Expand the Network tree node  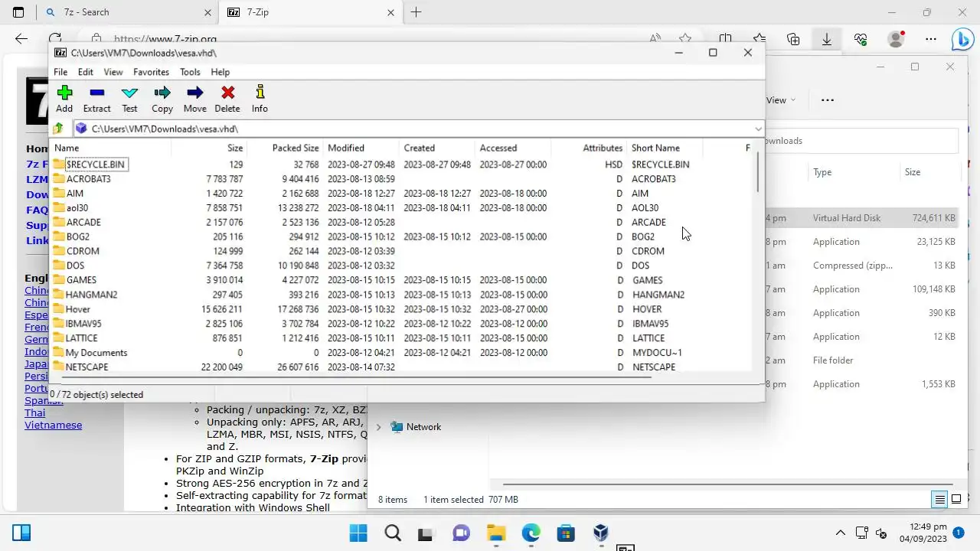pyautogui.click(x=378, y=427)
